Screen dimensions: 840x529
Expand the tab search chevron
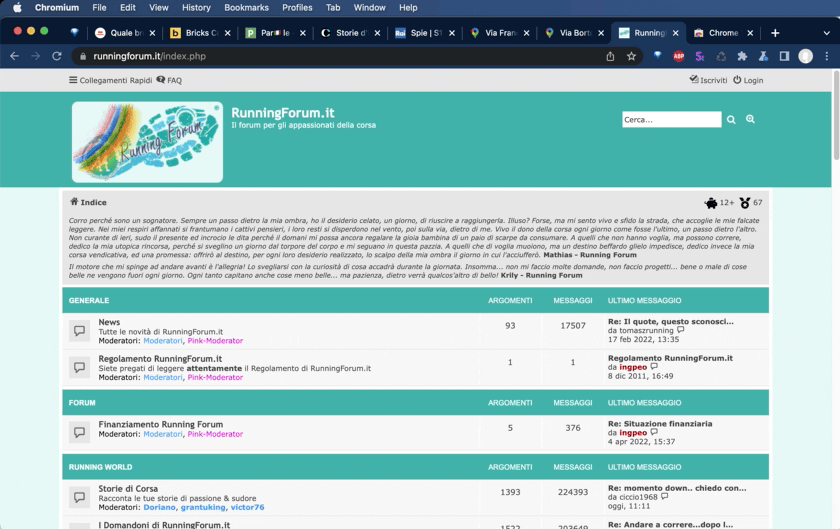(x=827, y=33)
